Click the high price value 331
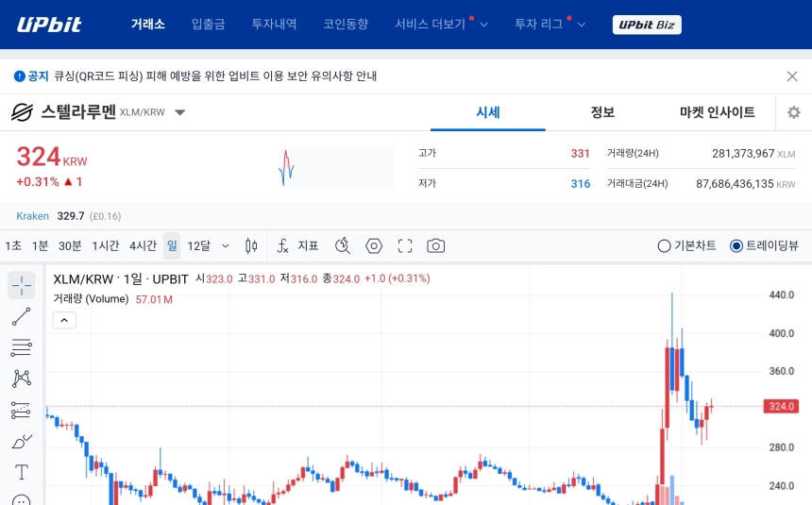 [x=580, y=153]
